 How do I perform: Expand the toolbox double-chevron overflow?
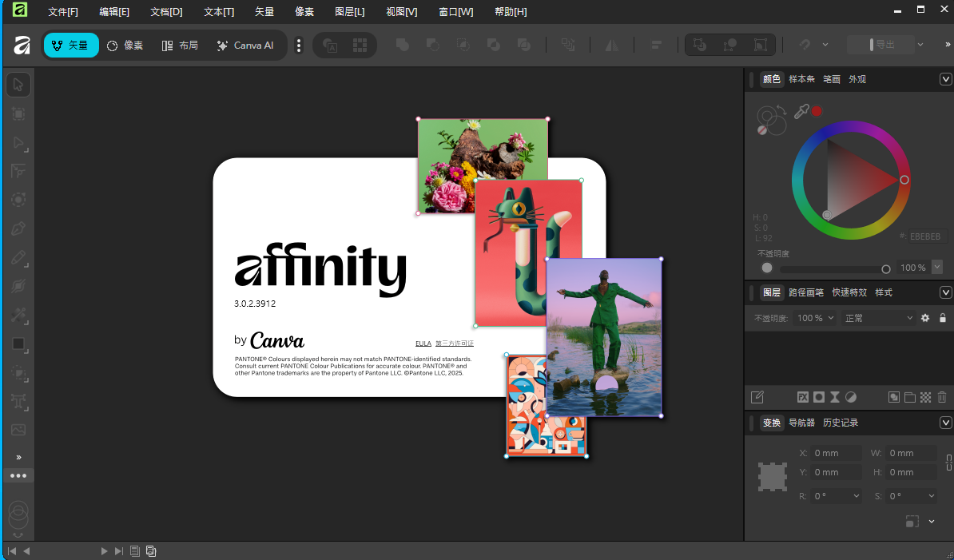tap(18, 457)
